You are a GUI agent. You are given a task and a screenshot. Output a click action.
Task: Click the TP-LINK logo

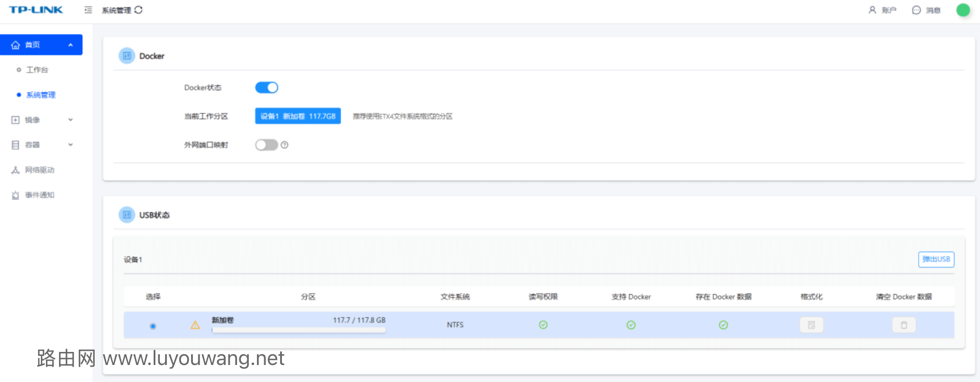36,10
